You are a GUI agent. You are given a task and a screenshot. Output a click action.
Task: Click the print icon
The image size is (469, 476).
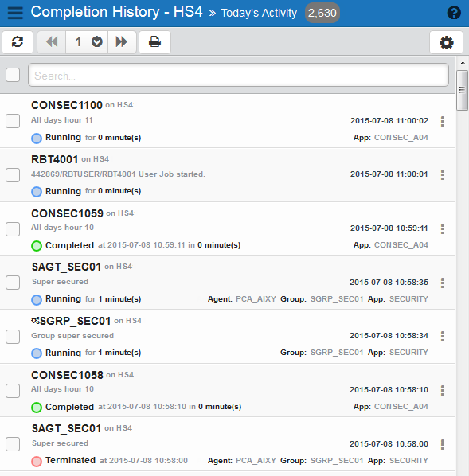point(154,42)
